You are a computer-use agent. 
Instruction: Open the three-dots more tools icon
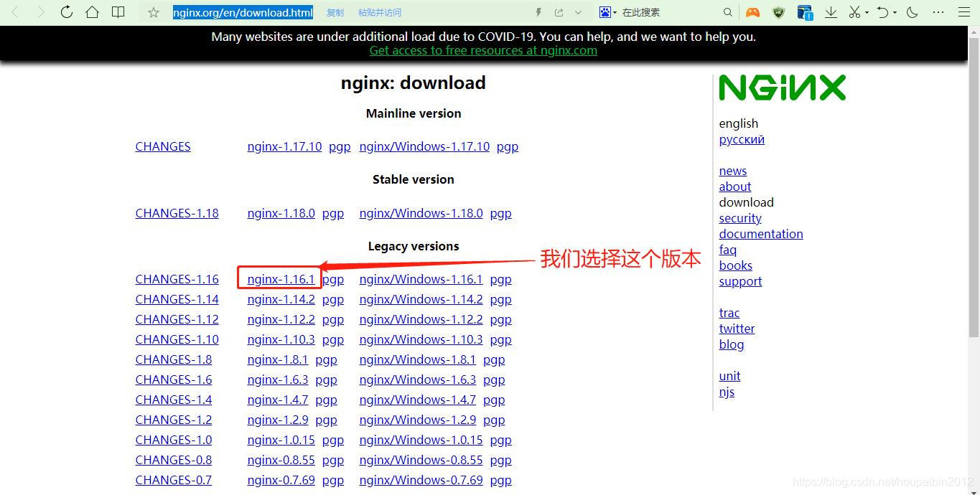[938, 12]
